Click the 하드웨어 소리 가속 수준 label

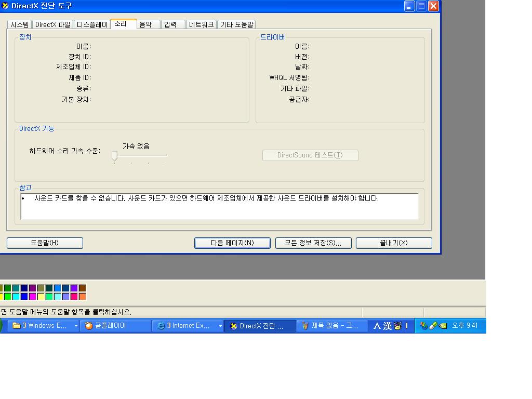coord(65,151)
